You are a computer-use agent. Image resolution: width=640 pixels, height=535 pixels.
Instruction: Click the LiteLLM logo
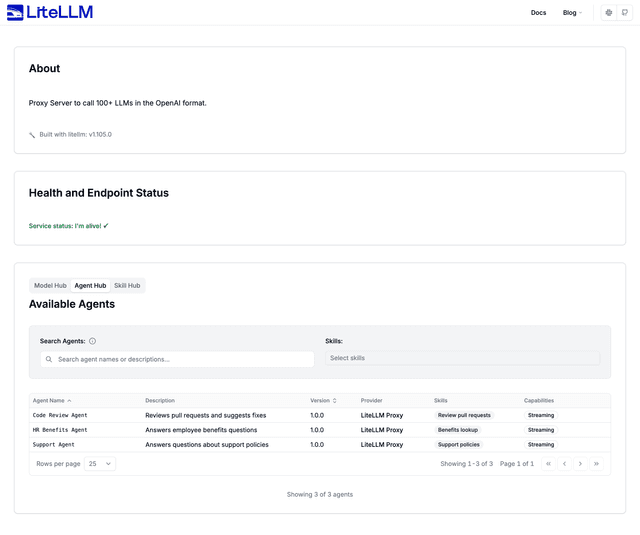pyautogui.click(x=50, y=12)
